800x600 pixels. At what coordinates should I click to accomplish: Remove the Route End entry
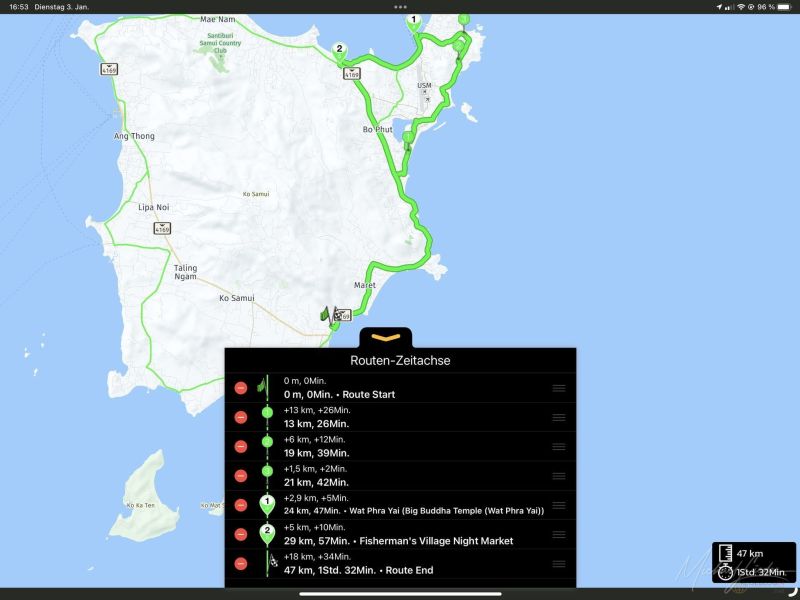[x=240, y=563]
